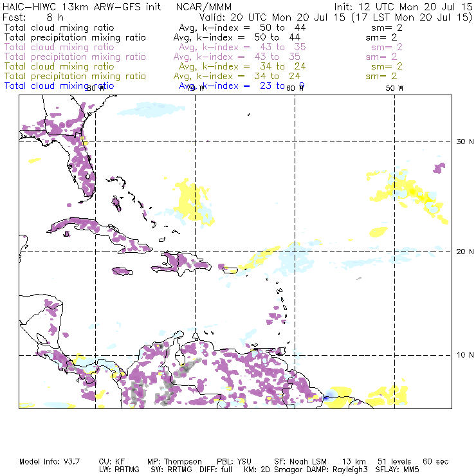Click the "20 N" latitude label
Image resolution: width=476 pixels, height=476 pixels.
pos(465,252)
